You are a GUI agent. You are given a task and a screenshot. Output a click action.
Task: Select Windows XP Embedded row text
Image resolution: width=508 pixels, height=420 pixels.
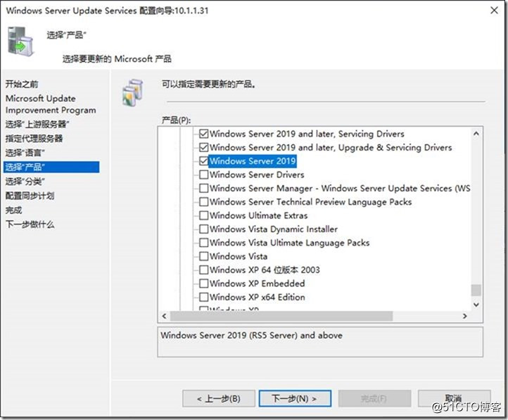(258, 284)
